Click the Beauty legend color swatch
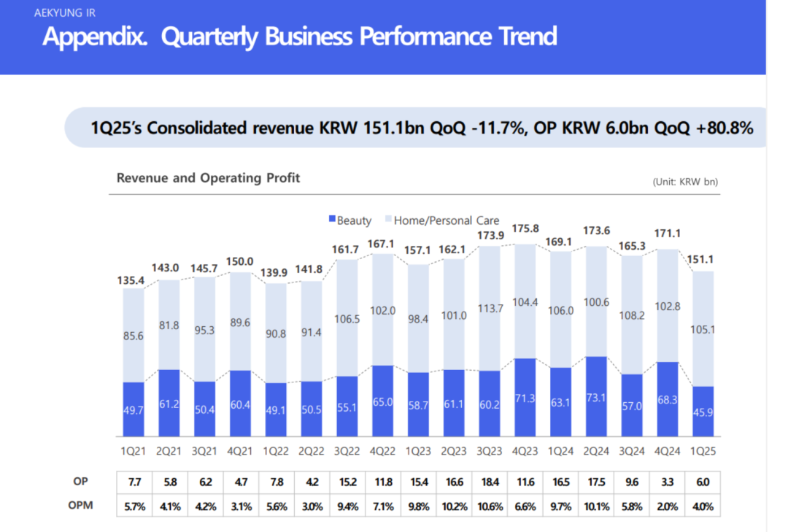This screenshot has height=532, width=788. pyautogui.click(x=332, y=220)
